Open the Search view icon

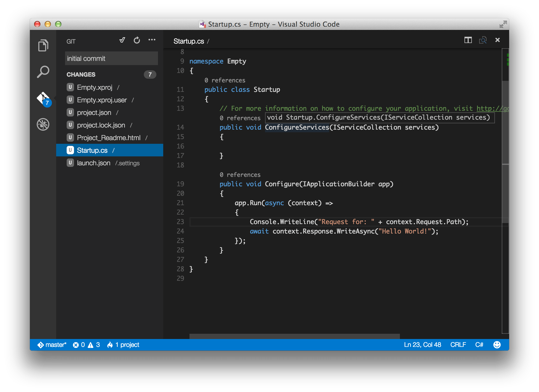click(43, 72)
